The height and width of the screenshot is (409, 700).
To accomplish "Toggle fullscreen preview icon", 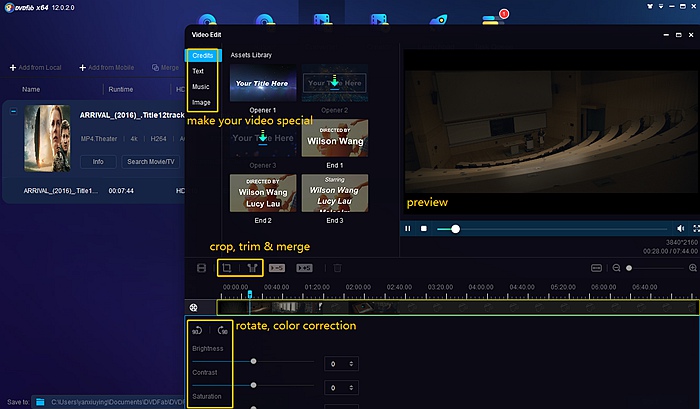I will coord(696,229).
